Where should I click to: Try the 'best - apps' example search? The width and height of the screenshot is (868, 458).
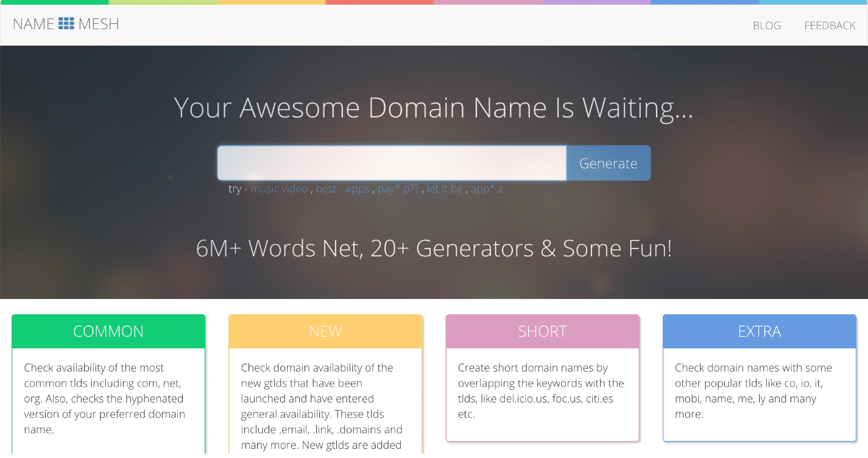342,189
